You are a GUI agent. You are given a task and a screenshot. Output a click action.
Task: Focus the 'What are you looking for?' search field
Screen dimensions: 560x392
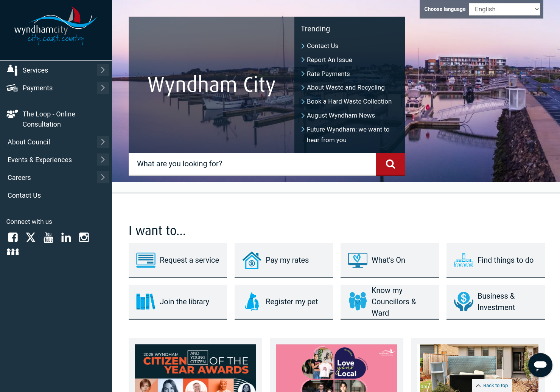252,164
